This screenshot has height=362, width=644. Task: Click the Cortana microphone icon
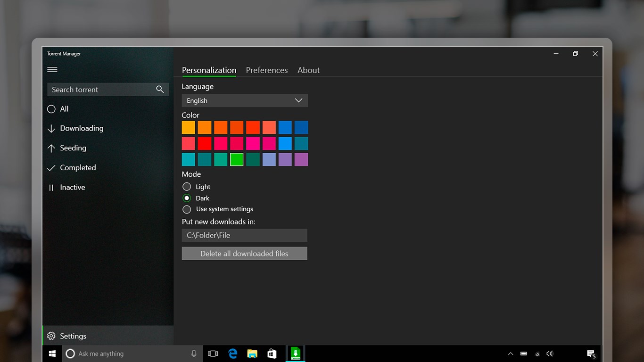tap(194, 354)
